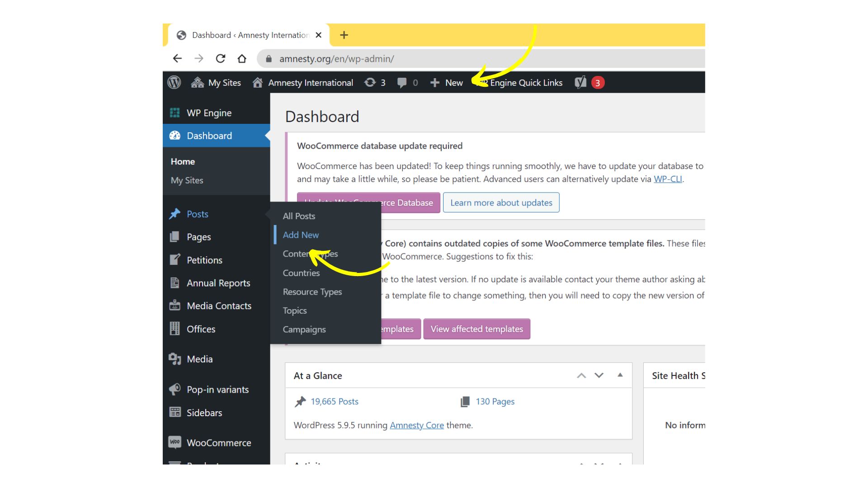Open Sidebars menu item
This screenshot has width=868, height=488.
216,413
